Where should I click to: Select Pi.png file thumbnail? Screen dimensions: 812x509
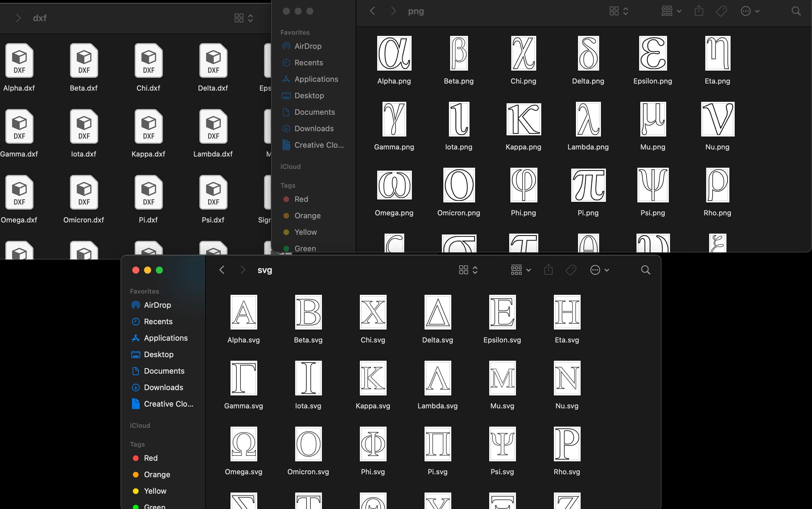click(x=588, y=185)
